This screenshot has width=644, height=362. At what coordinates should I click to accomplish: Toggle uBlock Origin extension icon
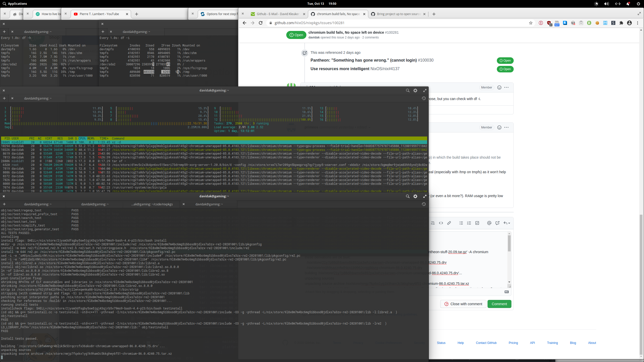click(x=549, y=23)
